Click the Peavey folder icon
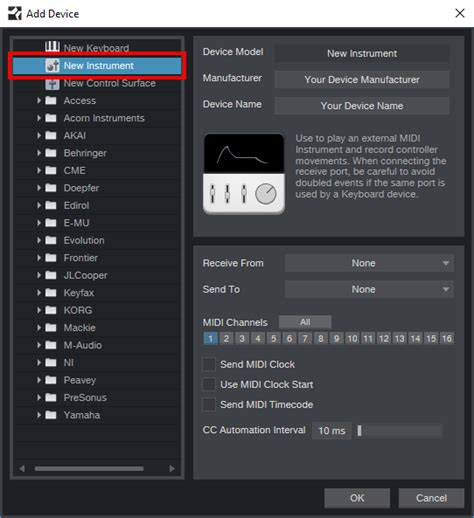Image resolution: width=474 pixels, height=518 pixels. coord(51,380)
